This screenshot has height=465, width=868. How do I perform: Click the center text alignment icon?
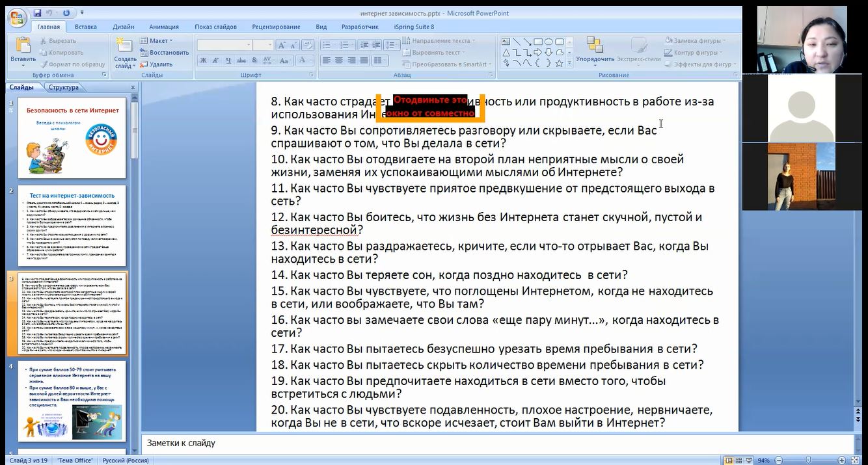click(x=338, y=60)
